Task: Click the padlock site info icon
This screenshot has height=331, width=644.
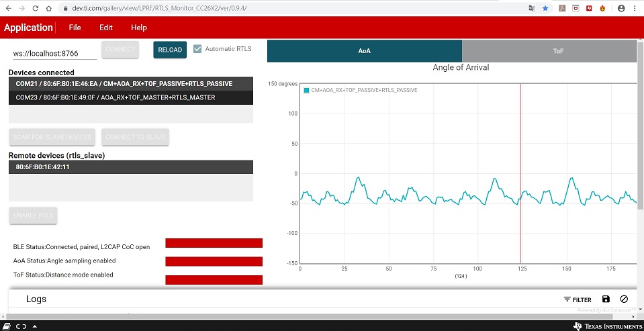Action: click(x=65, y=8)
